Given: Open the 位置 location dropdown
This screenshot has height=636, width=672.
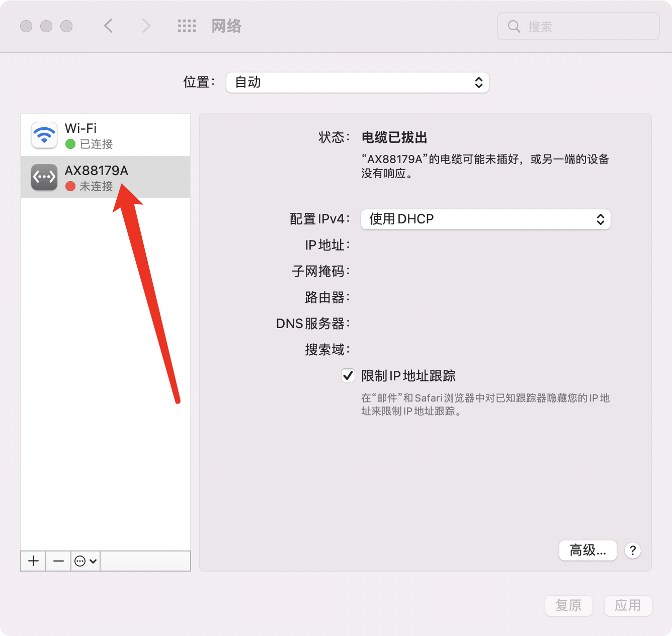Looking at the screenshot, I should click(358, 83).
